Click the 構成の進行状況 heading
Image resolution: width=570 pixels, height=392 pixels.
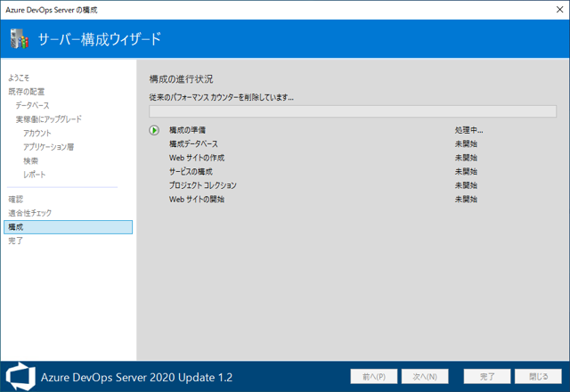point(181,79)
